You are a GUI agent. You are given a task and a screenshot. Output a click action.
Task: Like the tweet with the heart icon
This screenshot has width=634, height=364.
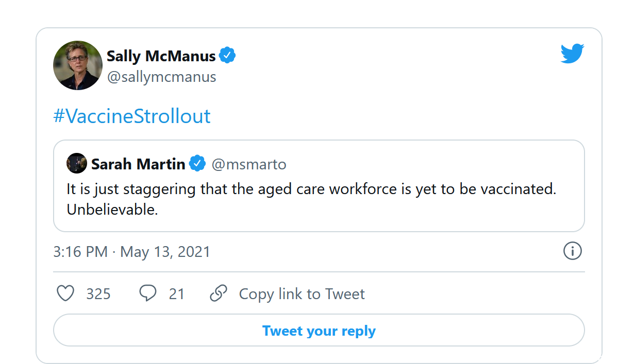pyautogui.click(x=65, y=293)
